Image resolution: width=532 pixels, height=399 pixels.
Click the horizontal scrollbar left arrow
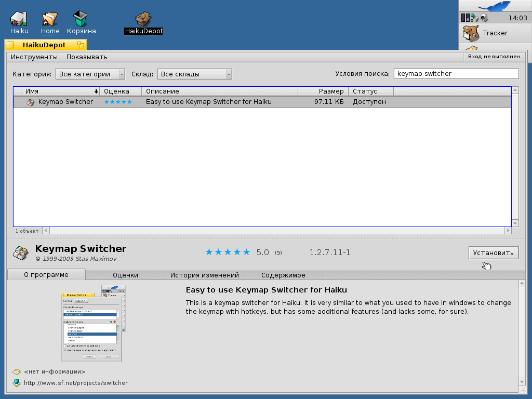point(46,231)
